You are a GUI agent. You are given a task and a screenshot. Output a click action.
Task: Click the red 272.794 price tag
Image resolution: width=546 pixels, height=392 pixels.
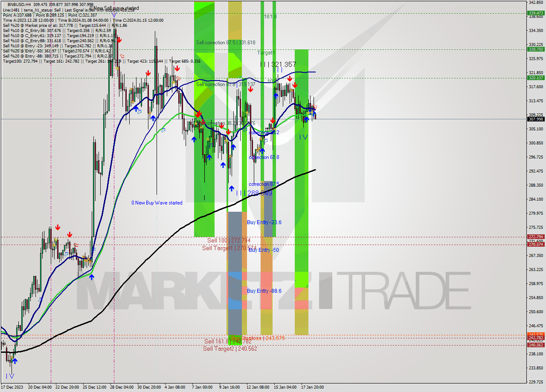(536, 237)
